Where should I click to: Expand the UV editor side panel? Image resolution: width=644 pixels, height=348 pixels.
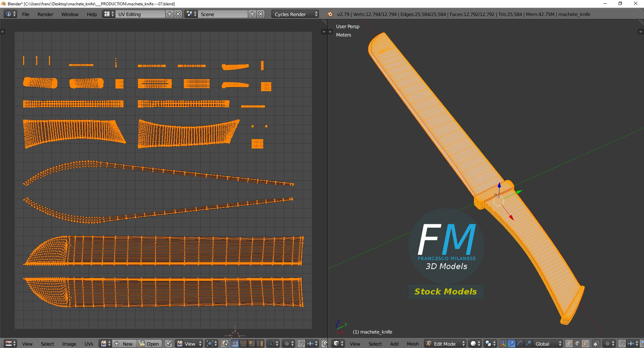tap(324, 32)
